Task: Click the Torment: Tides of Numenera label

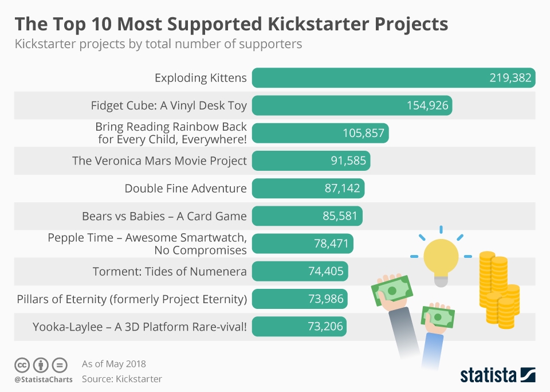Action: point(170,271)
